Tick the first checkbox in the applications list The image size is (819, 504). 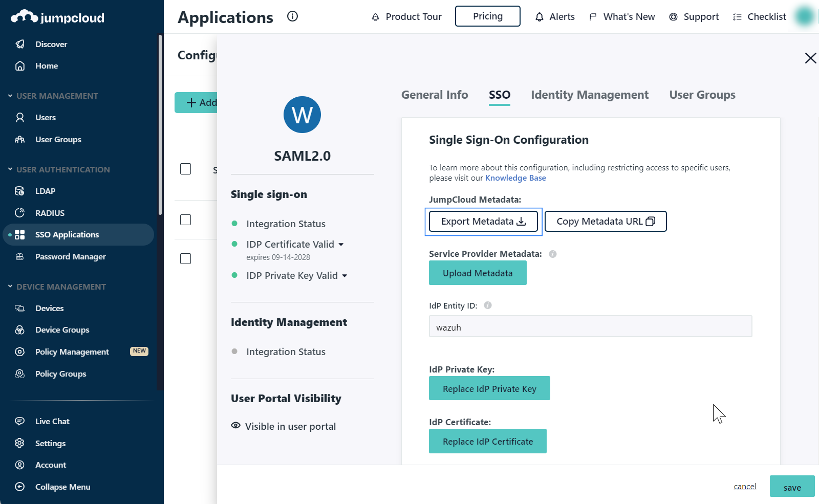(186, 169)
